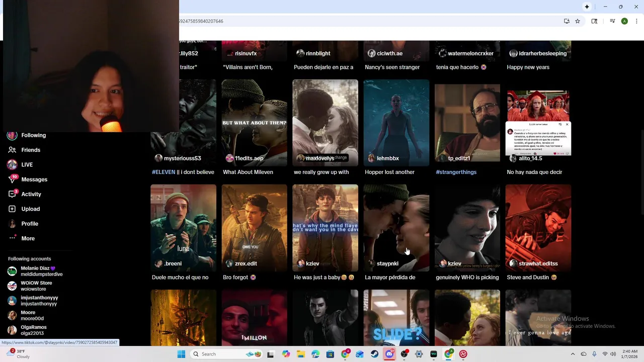Click the Upload plus icon

[12, 209]
